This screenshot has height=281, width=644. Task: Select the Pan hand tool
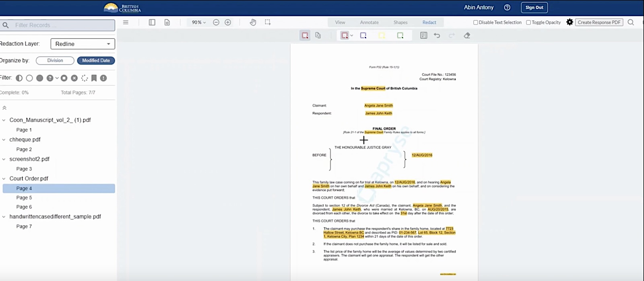click(x=253, y=23)
